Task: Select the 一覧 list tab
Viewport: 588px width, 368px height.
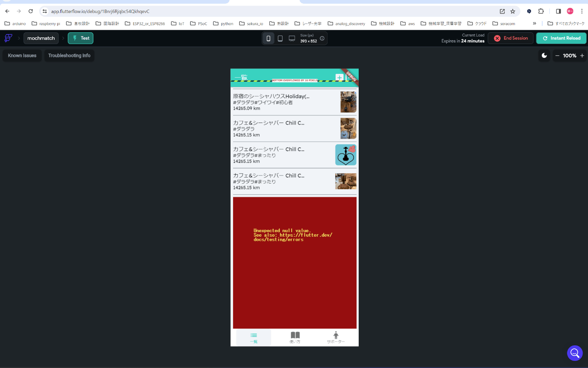Action: [254, 338]
